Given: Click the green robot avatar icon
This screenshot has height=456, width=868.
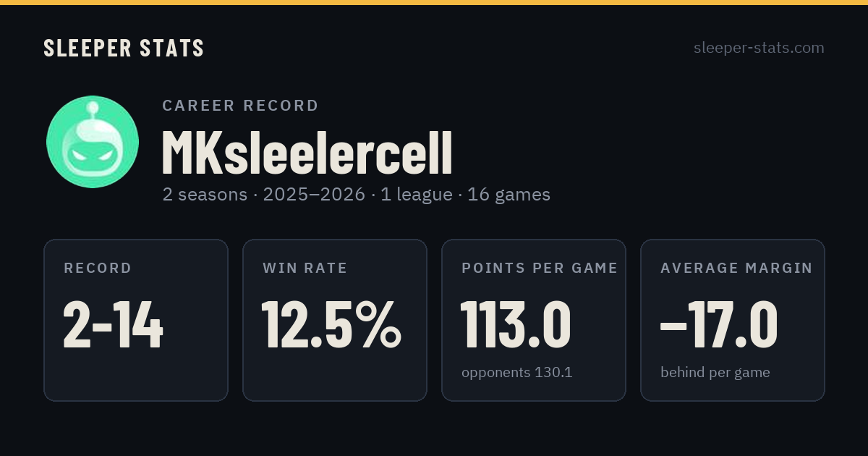Looking at the screenshot, I should coord(93,142).
